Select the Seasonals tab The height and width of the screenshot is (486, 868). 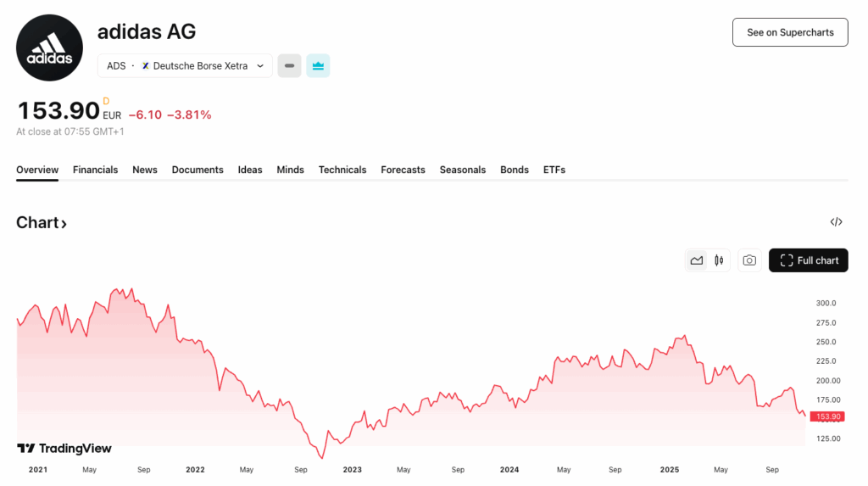[x=462, y=170]
